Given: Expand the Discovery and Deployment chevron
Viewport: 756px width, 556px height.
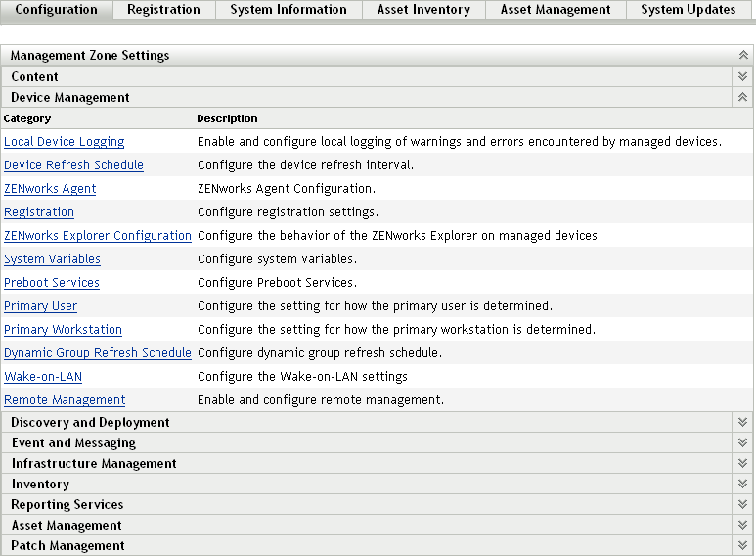Looking at the screenshot, I should pos(743,422).
